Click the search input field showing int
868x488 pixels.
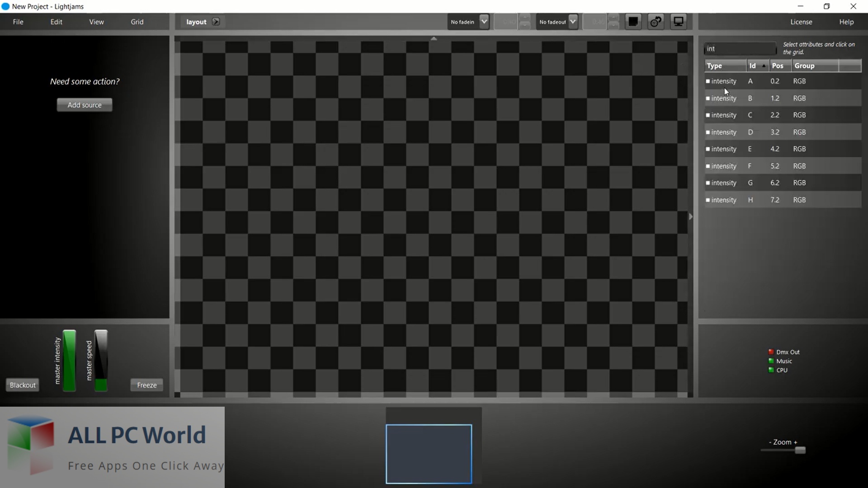740,48
